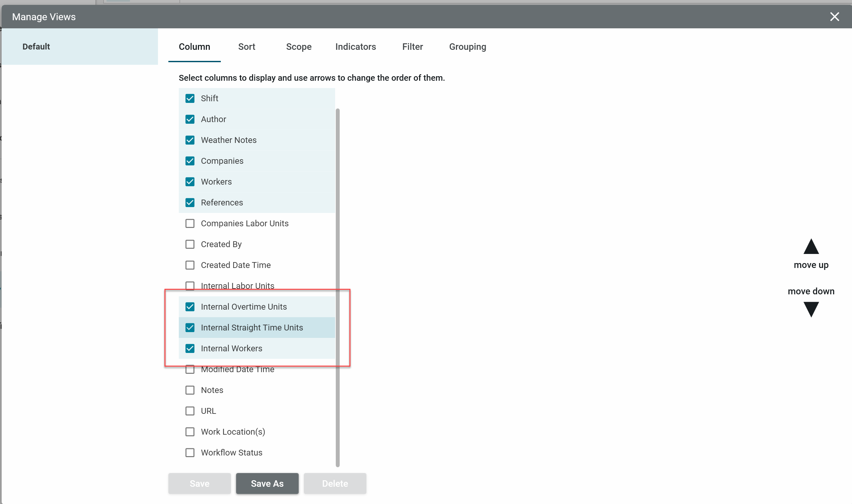
Task: Close the Manage Views dialog
Action: click(x=834, y=17)
